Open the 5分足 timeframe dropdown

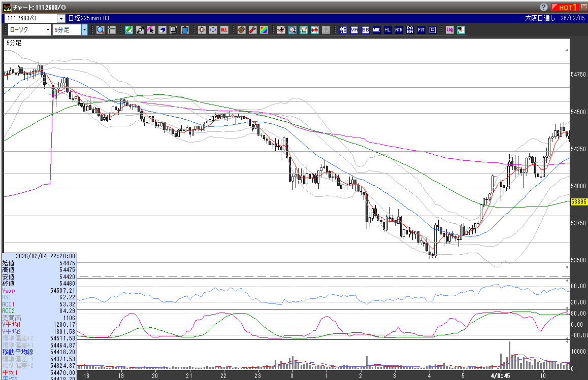[x=84, y=30]
